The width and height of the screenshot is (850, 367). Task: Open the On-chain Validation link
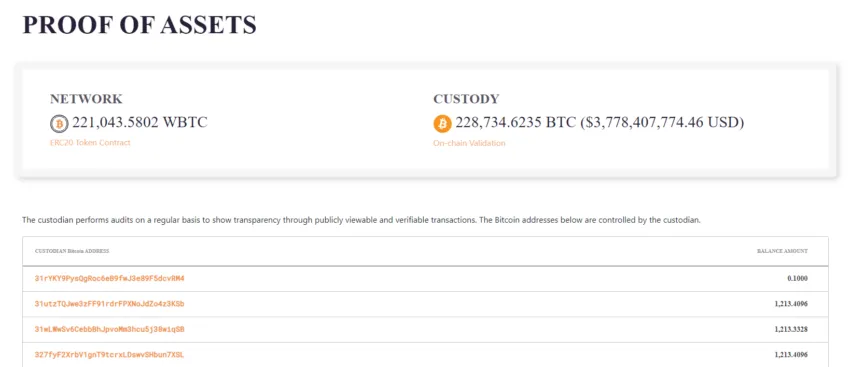click(x=469, y=143)
